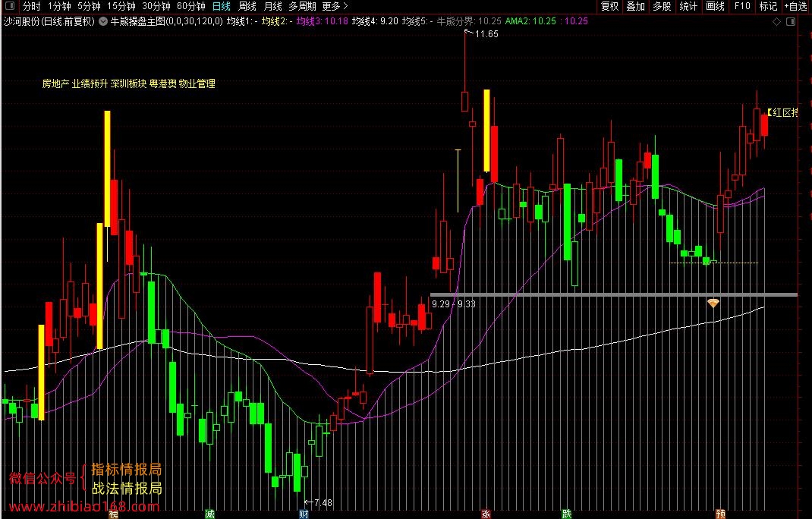Click the 叠加 overlay button
Screen dimensions: 812x519
click(x=635, y=6)
